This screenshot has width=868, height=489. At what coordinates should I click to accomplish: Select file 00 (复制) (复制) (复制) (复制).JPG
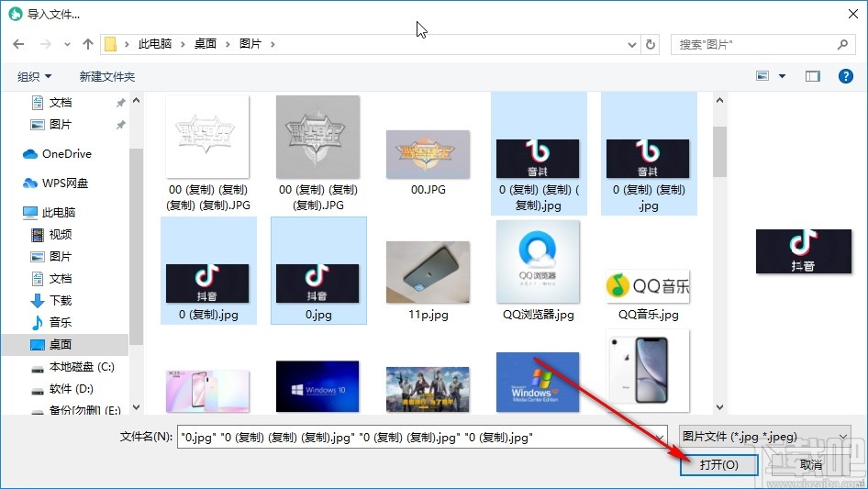click(x=208, y=153)
